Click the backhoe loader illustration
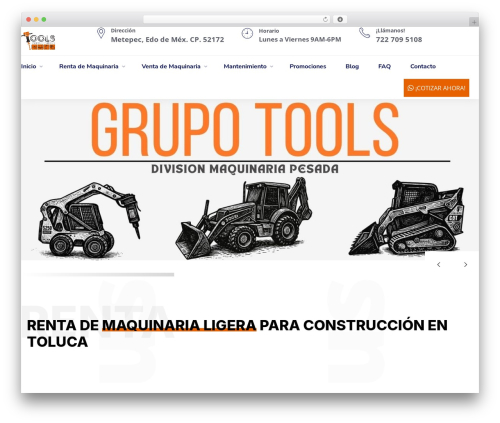500x423 pixels. click(x=243, y=218)
